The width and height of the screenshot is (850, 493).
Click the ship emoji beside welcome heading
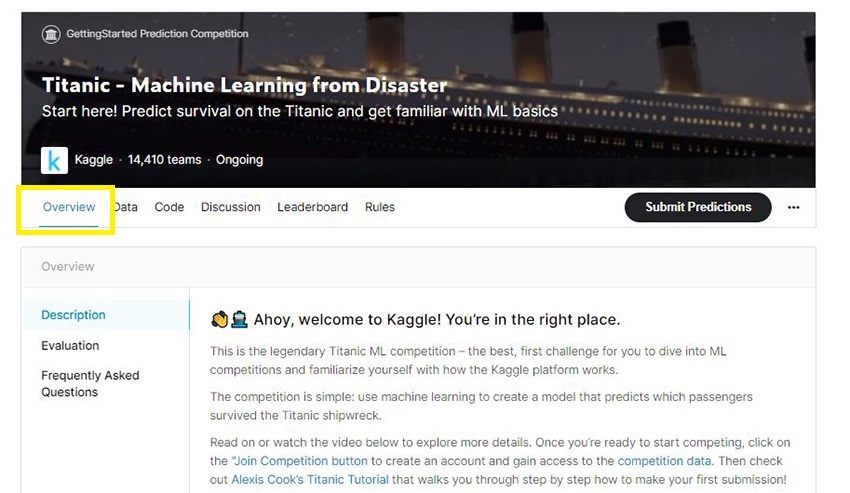[239, 319]
